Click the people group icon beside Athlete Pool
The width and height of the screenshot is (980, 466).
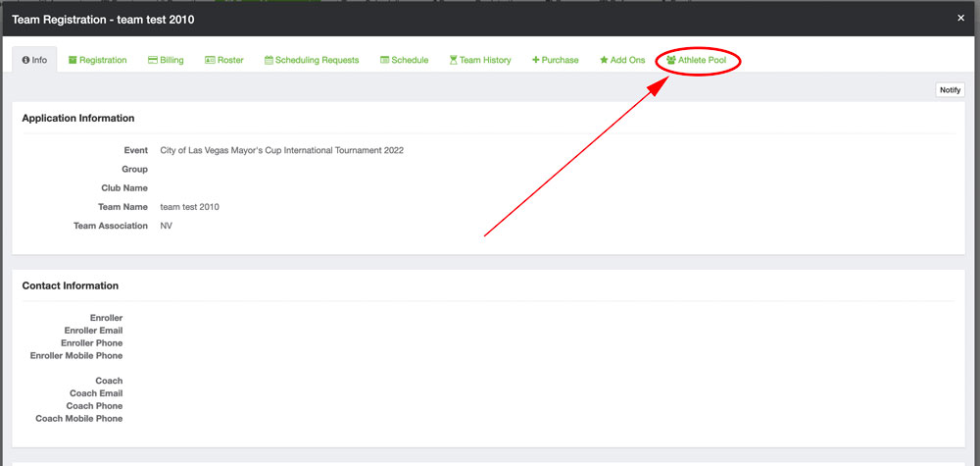coord(670,61)
